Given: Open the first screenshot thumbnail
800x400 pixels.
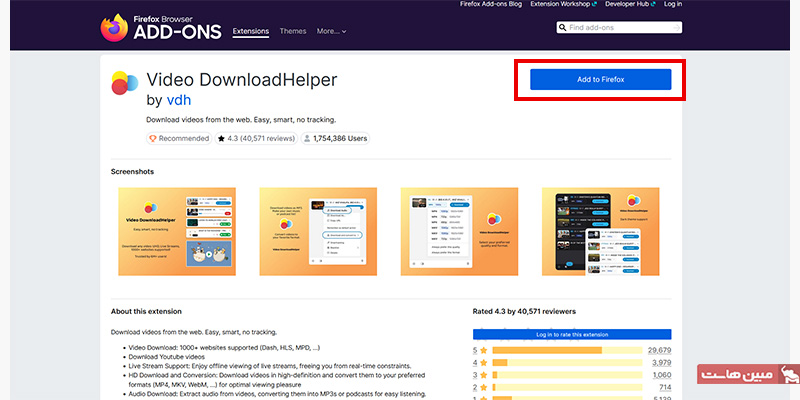Looking at the screenshot, I should point(177,232).
